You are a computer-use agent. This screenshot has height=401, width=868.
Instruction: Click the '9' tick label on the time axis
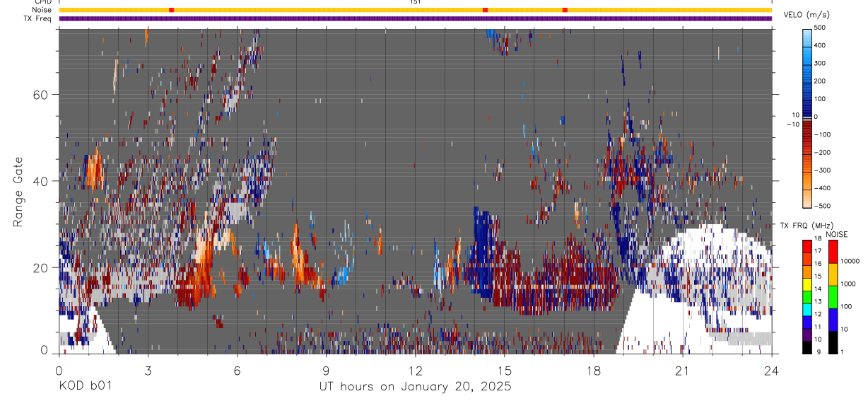pos(327,370)
